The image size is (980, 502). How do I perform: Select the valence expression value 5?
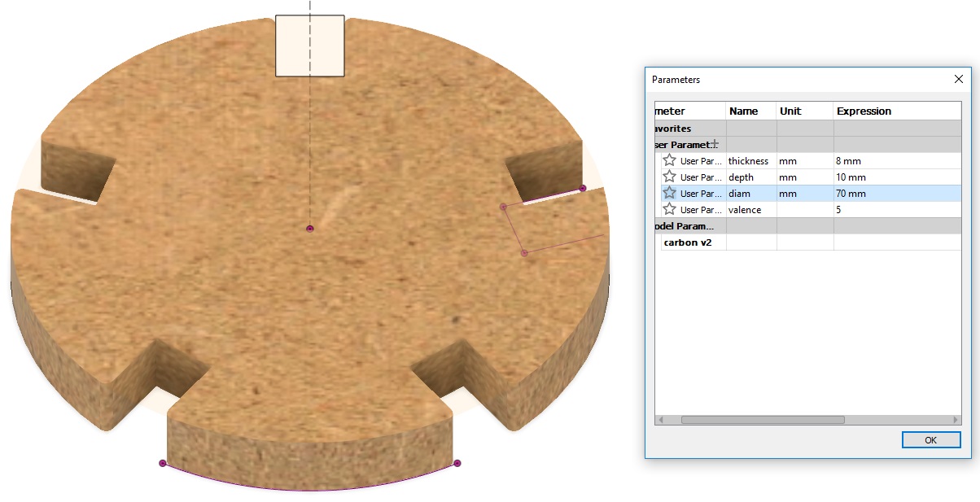coord(898,210)
